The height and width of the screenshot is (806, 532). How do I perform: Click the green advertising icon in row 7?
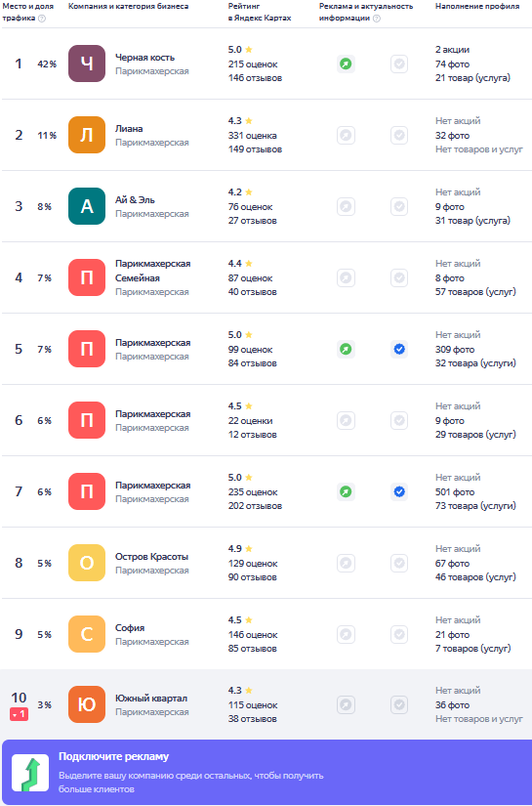click(347, 492)
